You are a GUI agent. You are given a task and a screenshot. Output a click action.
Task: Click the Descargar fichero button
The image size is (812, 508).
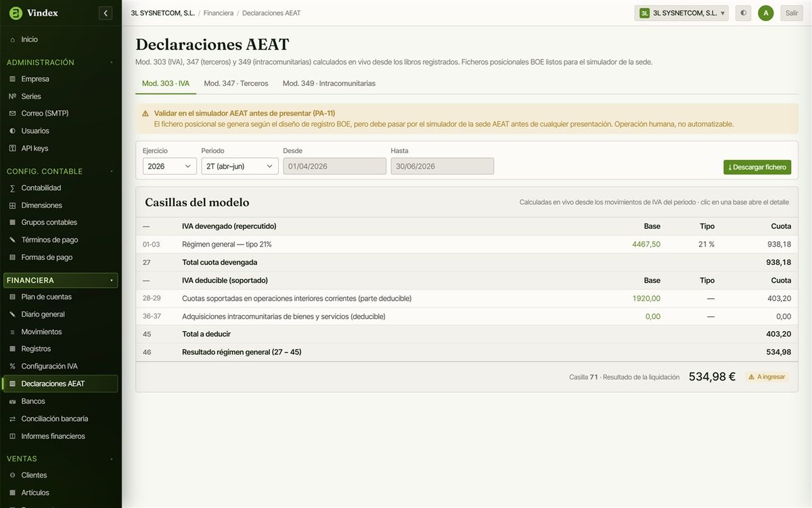click(757, 167)
